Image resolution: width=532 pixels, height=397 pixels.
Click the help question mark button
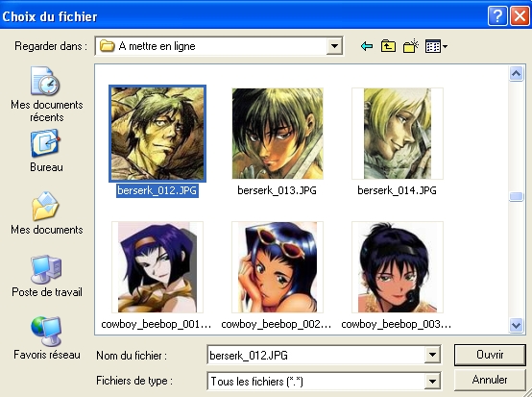point(497,15)
